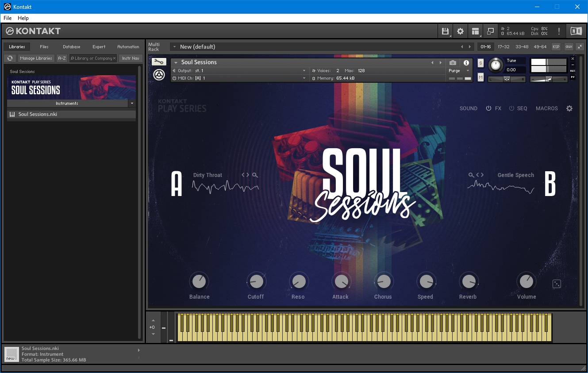Switch to the Automation tab

128,47
